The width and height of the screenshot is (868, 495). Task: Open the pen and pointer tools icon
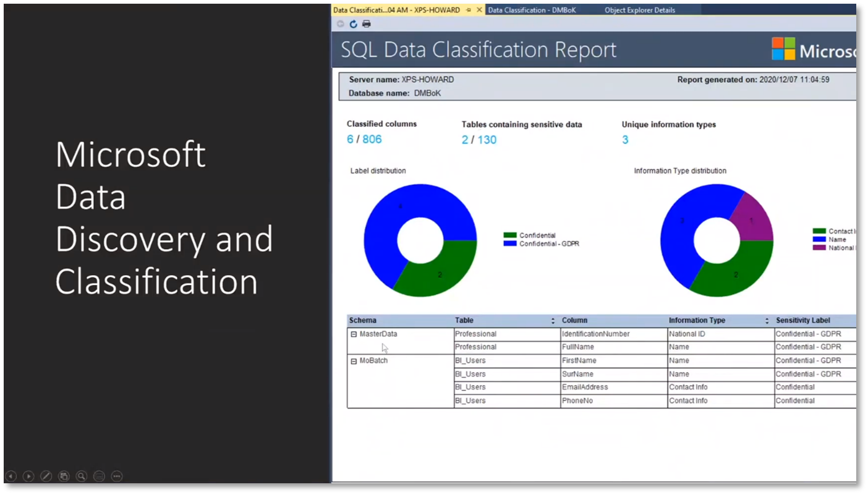[46, 476]
